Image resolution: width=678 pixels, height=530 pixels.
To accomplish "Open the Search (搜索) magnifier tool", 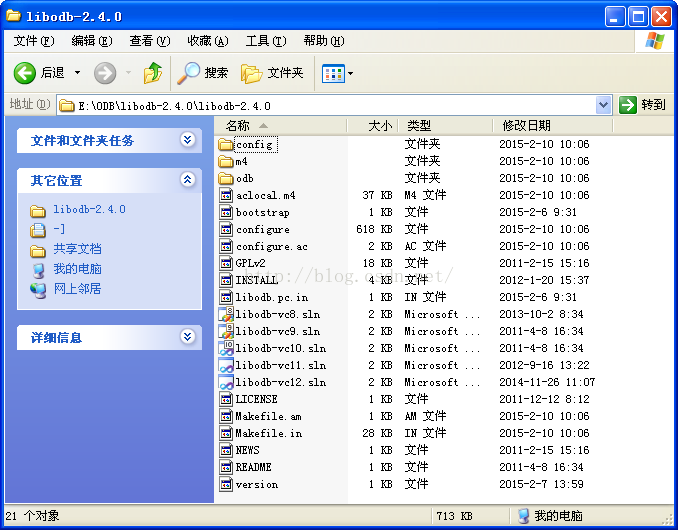I will tap(203, 73).
